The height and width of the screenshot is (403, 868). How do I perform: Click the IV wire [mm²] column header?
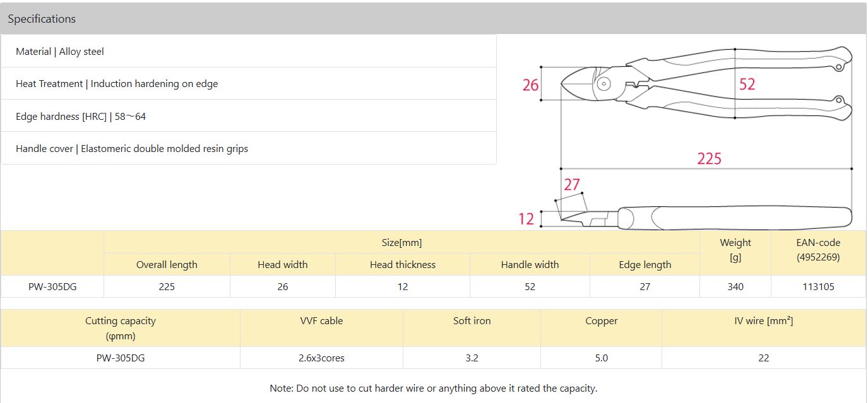coord(763,321)
